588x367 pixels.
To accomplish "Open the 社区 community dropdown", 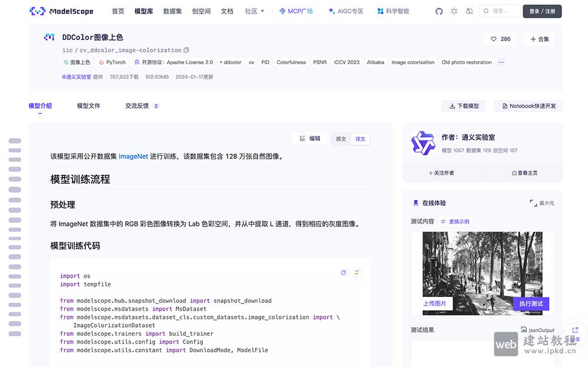I will 254,11.
